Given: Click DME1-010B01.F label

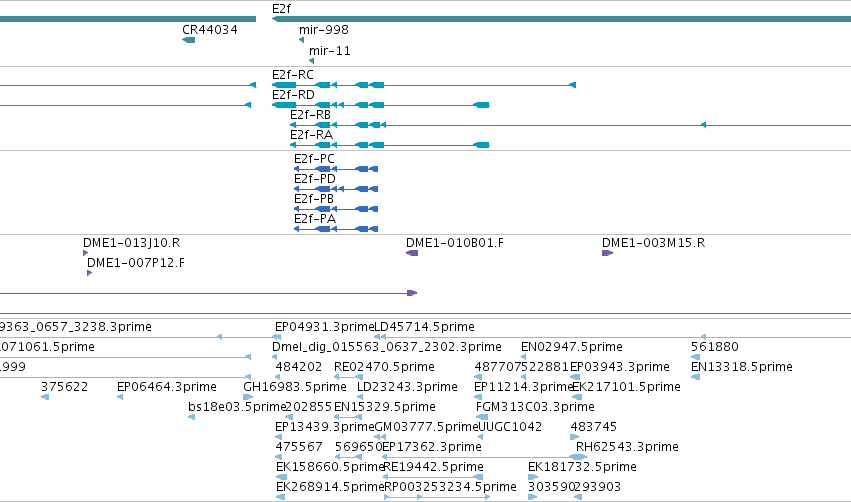Looking at the screenshot, I should pyautogui.click(x=455, y=243).
